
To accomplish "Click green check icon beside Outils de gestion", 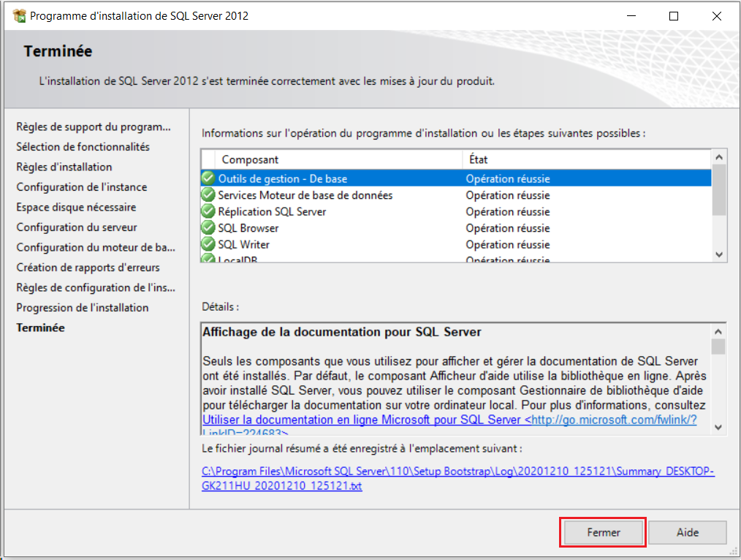I will 208,178.
